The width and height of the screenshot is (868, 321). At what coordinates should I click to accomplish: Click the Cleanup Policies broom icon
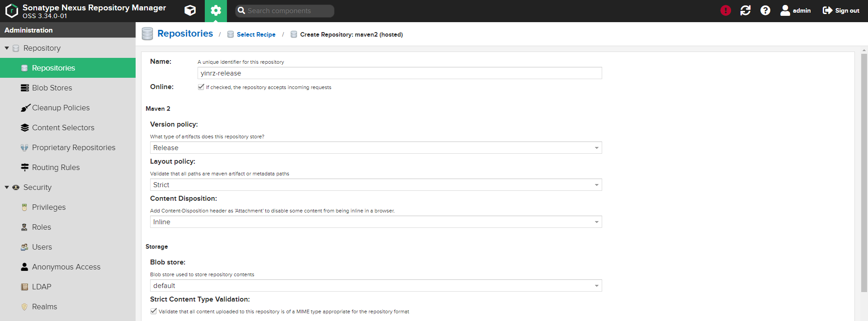25,108
